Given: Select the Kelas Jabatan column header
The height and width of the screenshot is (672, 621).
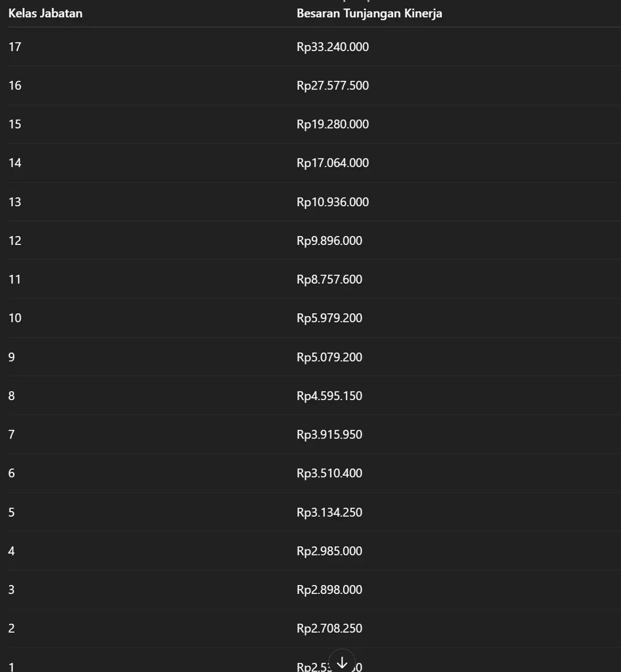Looking at the screenshot, I should coord(46,13).
